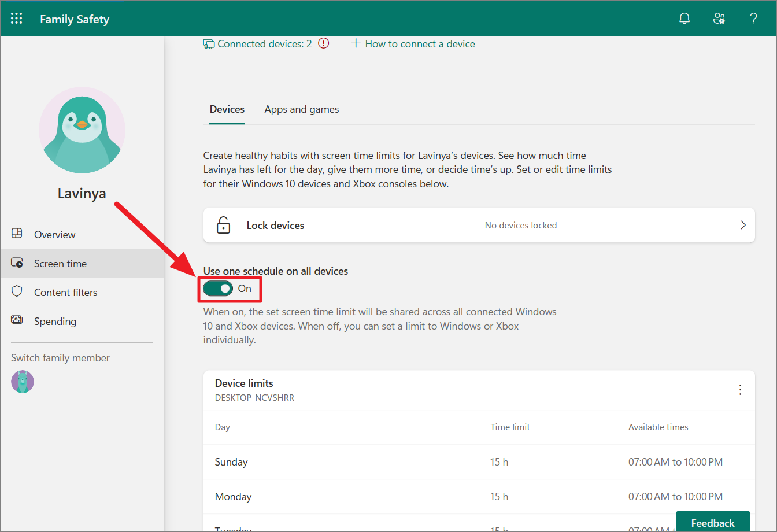The height and width of the screenshot is (532, 777).
Task: Click the Device limits heading
Action: click(244, 383)
